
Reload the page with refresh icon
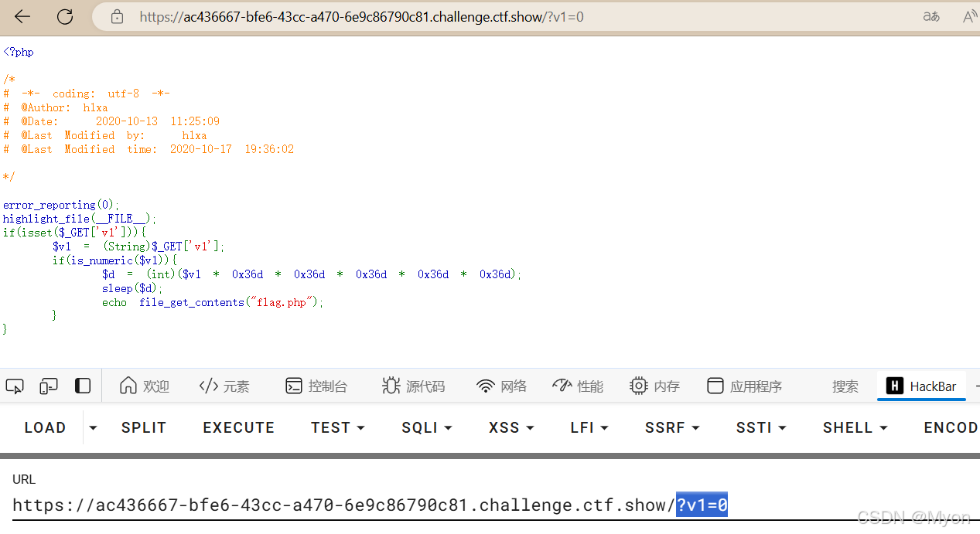[65, 16]
